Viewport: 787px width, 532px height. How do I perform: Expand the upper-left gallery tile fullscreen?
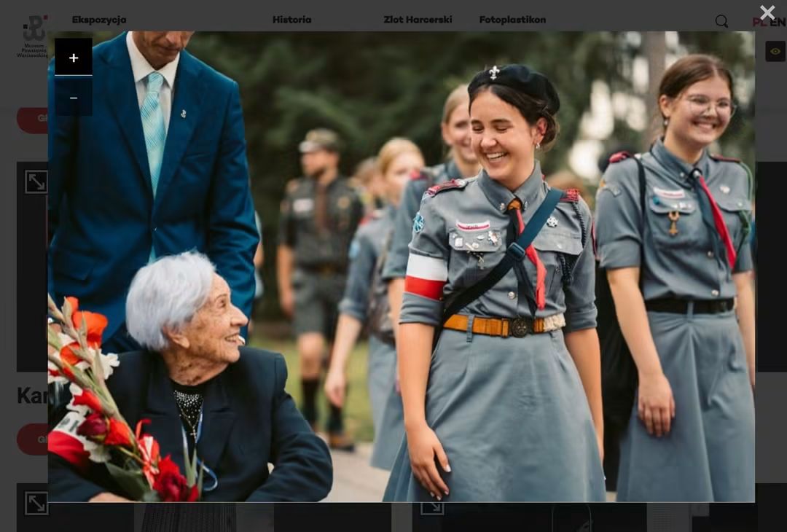[36, 181]
